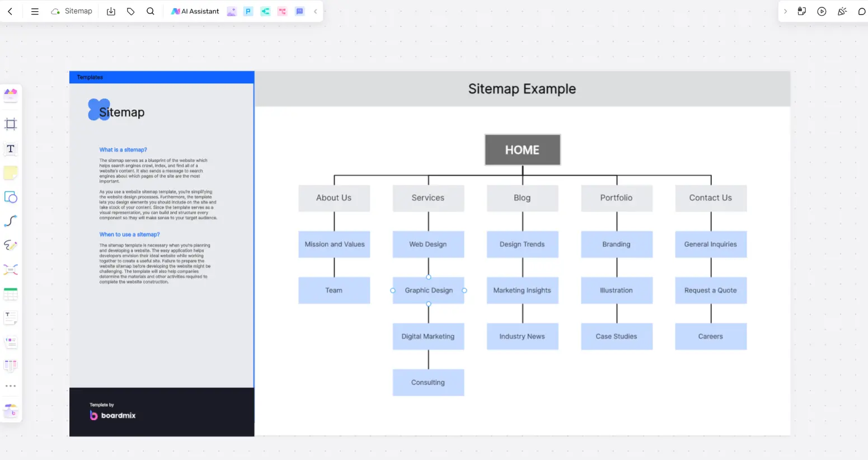
Task: Click the Consulting node
Action: (x=428, y=383)
